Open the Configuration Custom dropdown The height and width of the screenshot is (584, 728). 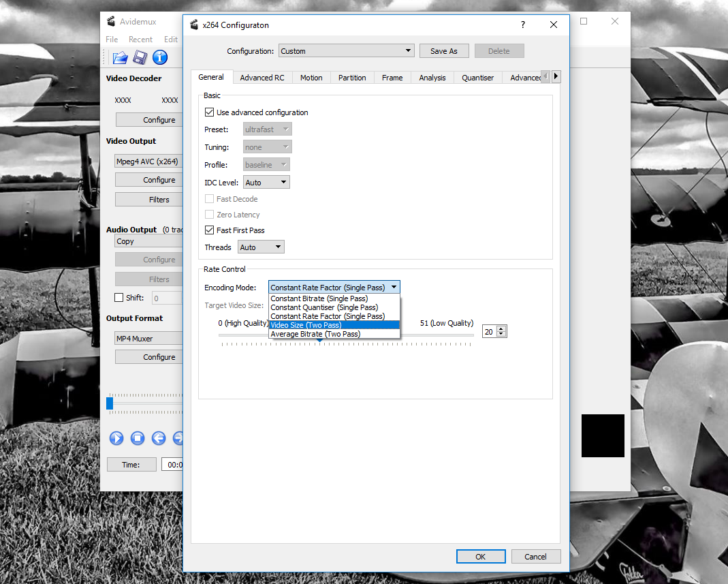tap(347, 51)
